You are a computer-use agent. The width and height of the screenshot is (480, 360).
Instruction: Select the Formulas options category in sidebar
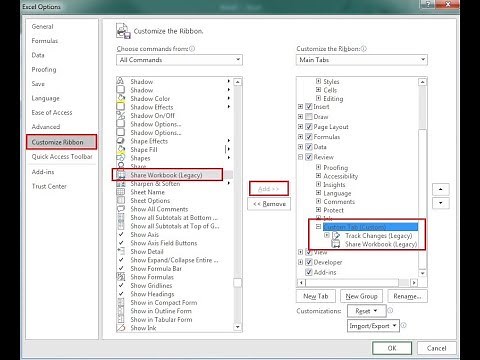45,41
